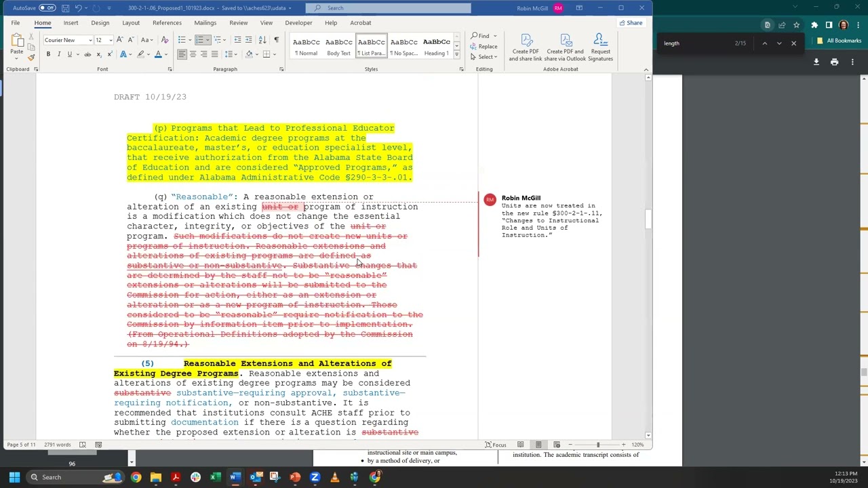The height and width of the screenshot is (488, 868).
Task: Apply the Normal style
Action: 306,46
